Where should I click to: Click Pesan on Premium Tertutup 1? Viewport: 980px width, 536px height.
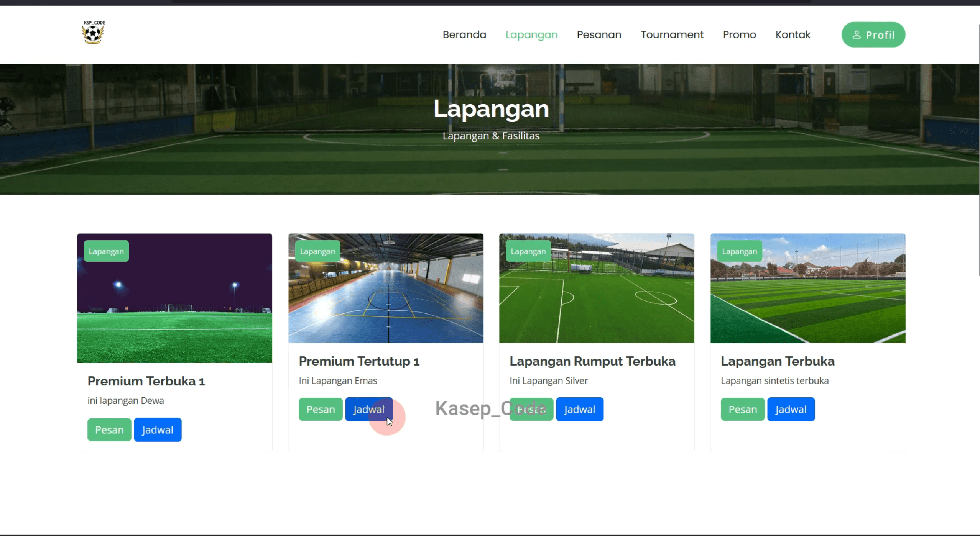tap(321, 409)
